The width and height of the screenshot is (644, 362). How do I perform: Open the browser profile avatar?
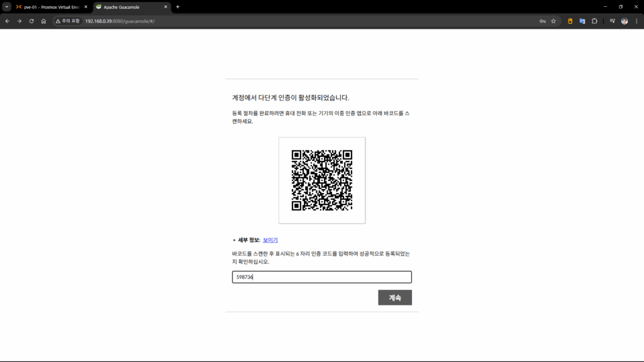625,21
